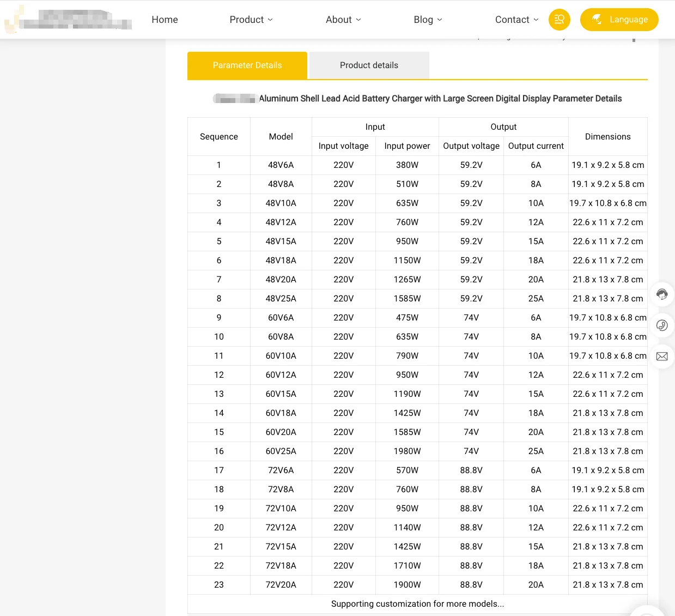
Task: Select the 60V8A model cell
Action: 281,337
